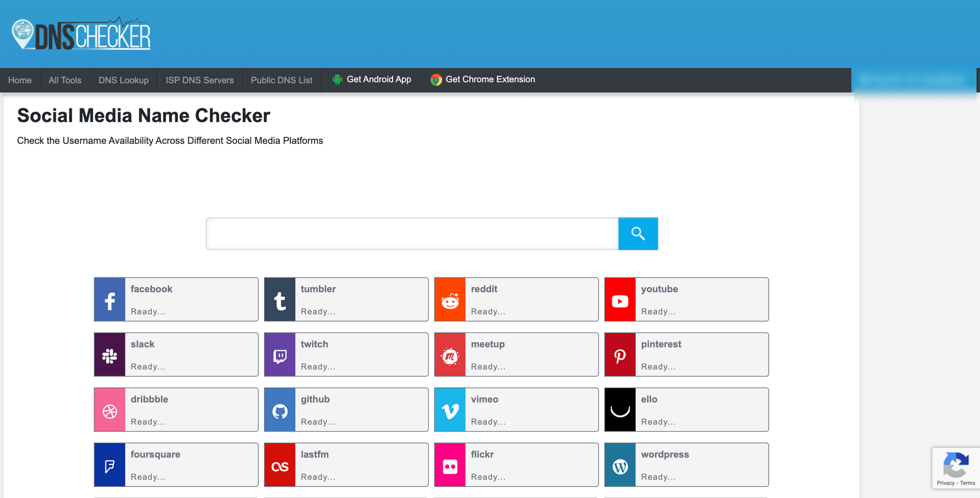Screen dimensions: 980x498
Task: Select the vimeo card label
Action: [484, 399]
